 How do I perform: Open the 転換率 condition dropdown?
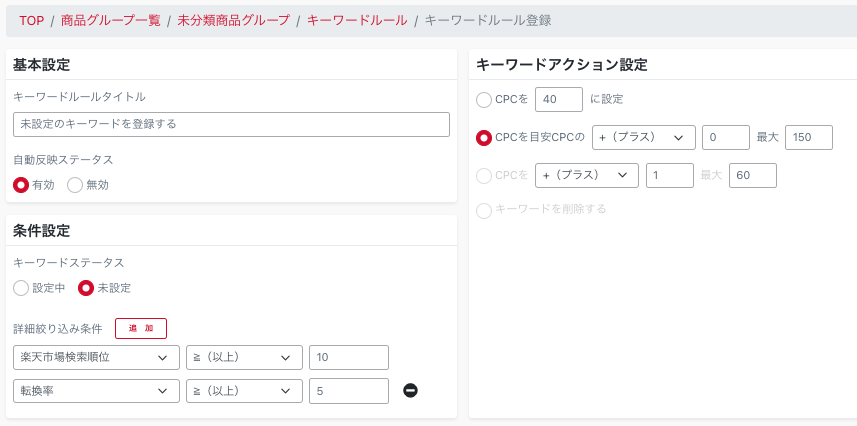(x=97, y=391)
